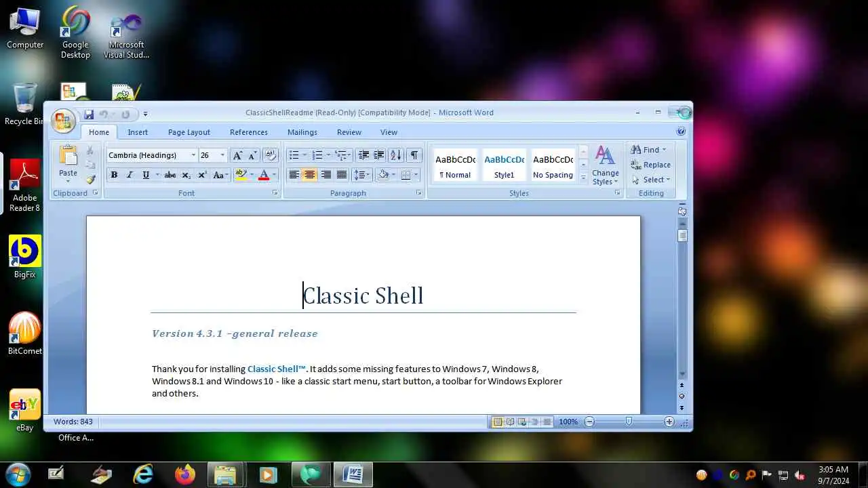Toggle Underline formatting

click(145, 175)
